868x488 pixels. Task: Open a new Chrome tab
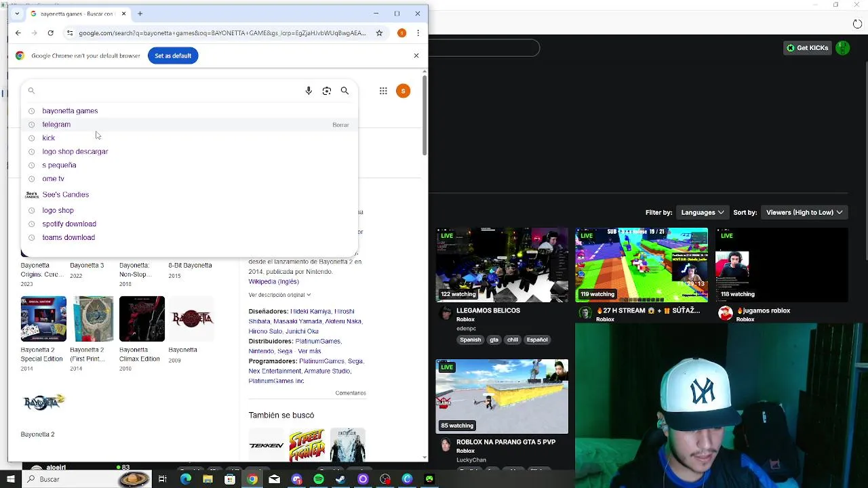click(x=140, y=14)
